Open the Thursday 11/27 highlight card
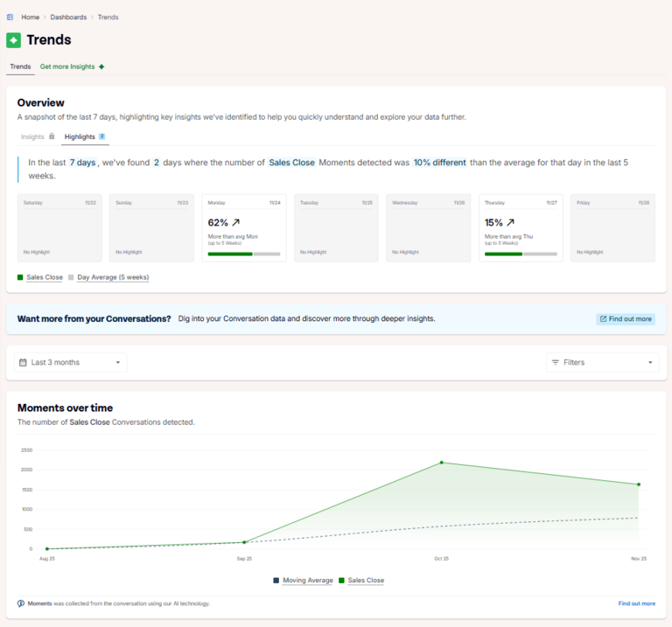Screen dimensions: 672x627 click(x=521, y=228)
